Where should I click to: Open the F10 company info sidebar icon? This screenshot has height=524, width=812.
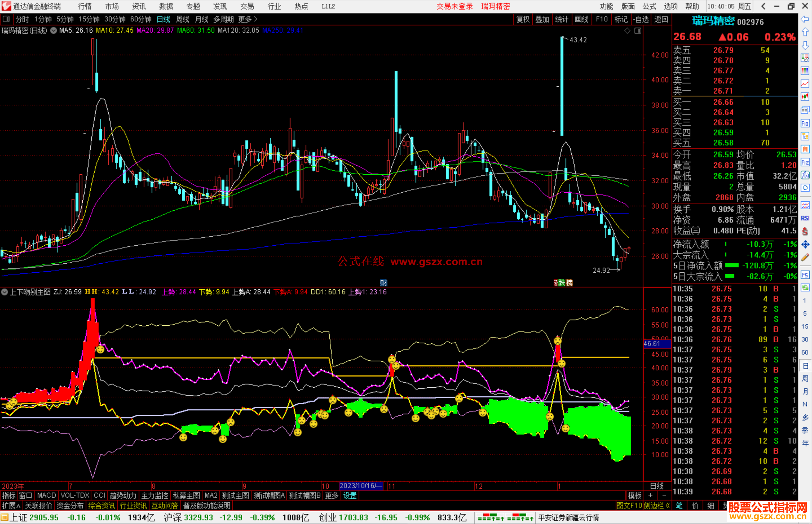805,123
